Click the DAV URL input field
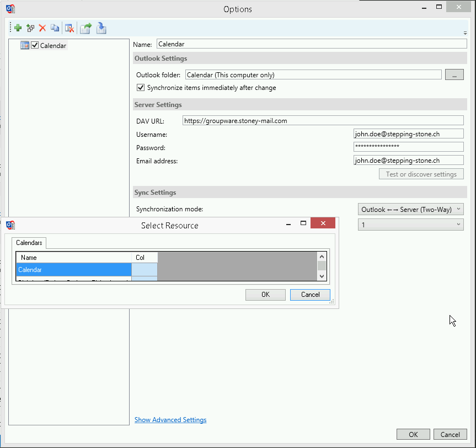Viewport: 476px width, 448px height. coord(323,120)
